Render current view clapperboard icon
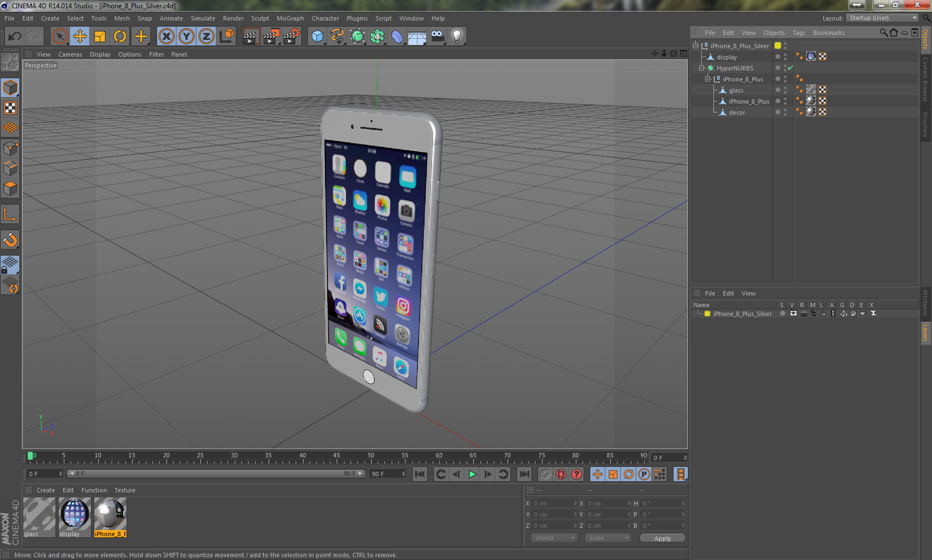The height and width of the screenshot is (560, 932). click(251, 37)
